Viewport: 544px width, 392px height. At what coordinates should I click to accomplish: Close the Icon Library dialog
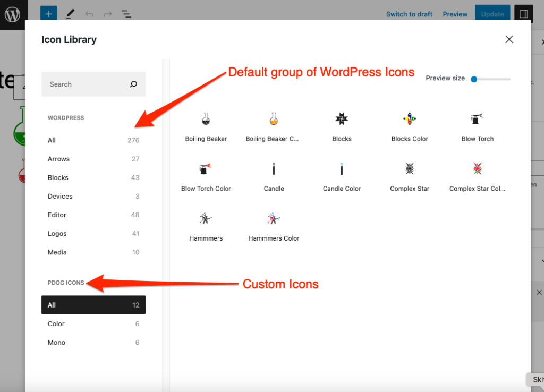509,39
